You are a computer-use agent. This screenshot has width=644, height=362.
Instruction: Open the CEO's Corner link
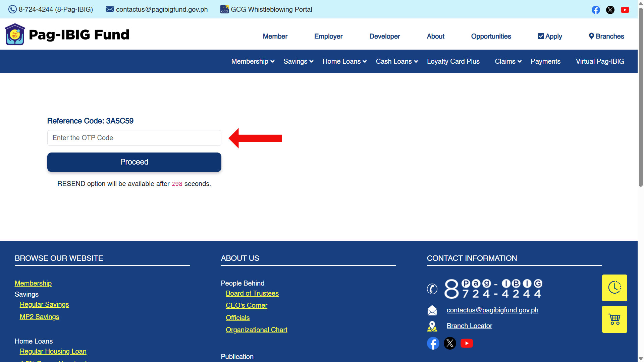[247, 305]
